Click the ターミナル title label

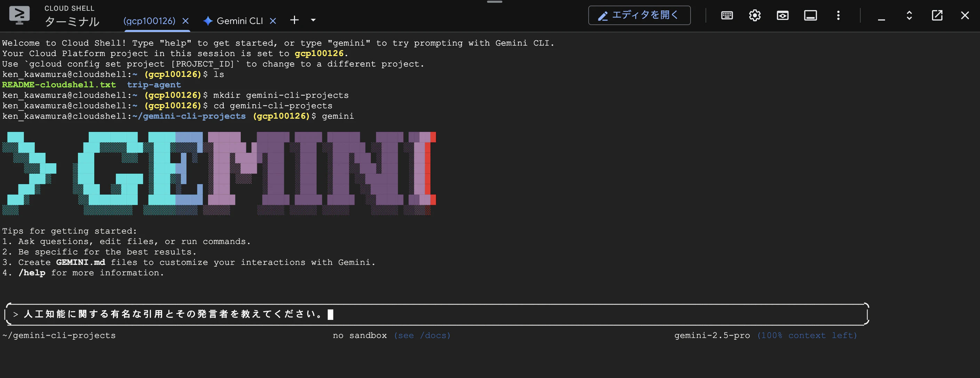pyautogui.click(x=72, y=21)
